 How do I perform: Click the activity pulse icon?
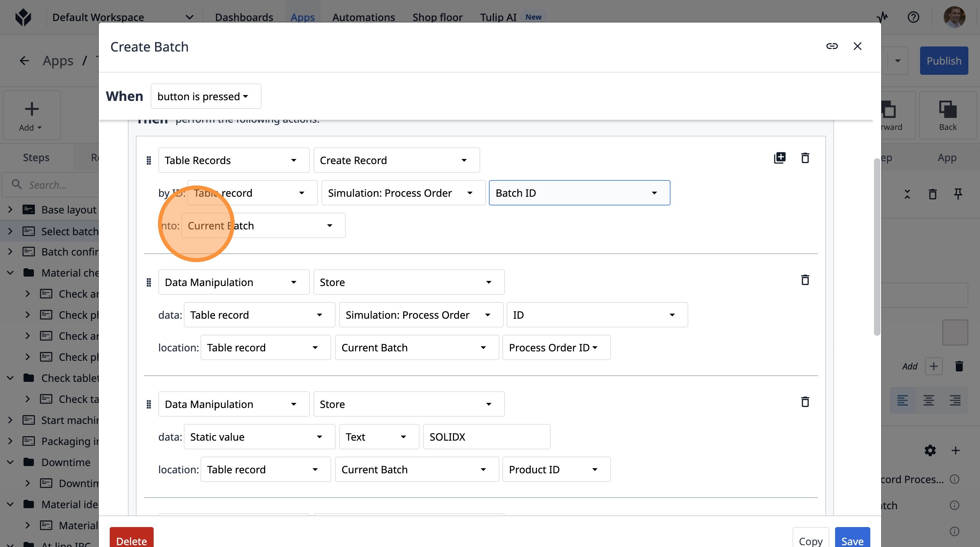(x=883, y=17)
